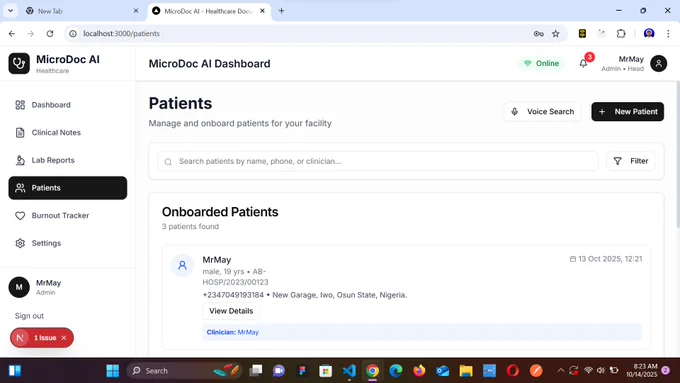Open the Windows Start menu
The width and height of the screenshot is (680, 383).
tap(113, 371)
